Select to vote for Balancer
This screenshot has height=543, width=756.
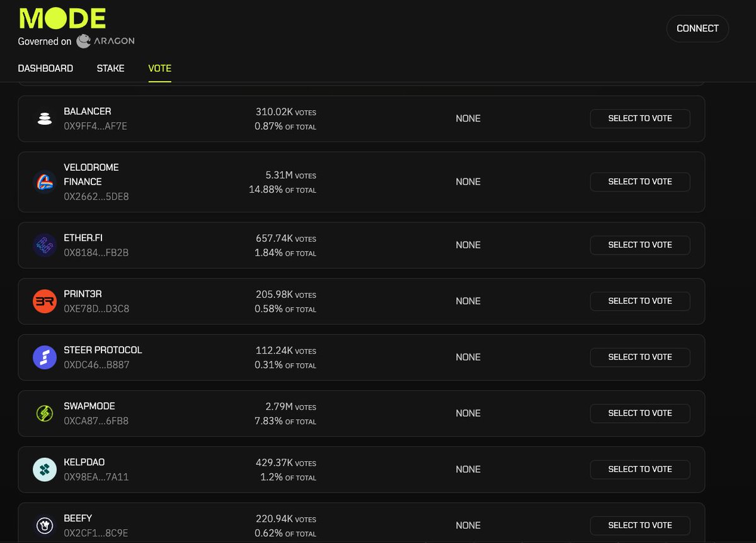(640, 118)
